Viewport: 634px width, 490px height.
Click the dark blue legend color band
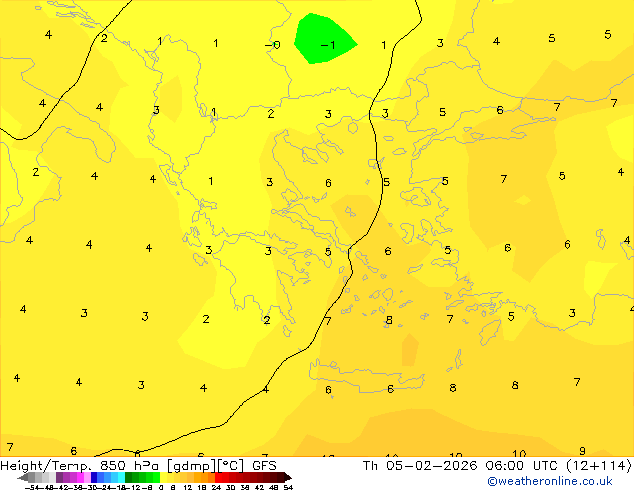tap(94, 477)
